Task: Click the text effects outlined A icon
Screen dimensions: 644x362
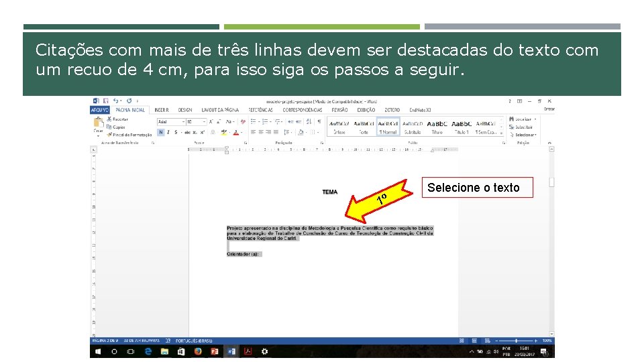Action: (x=213, y=132)
